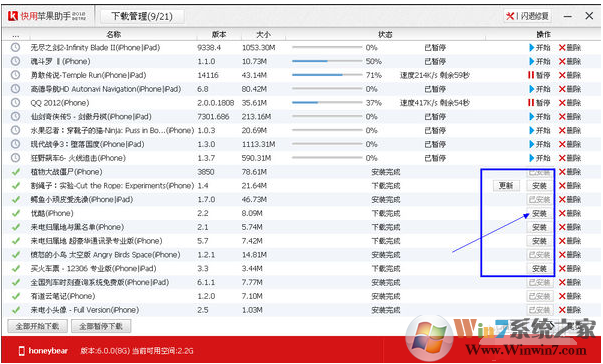
Task: Delete the 魂斗罗 II entry
Action: pyautogui.click(x=570, y=61)
